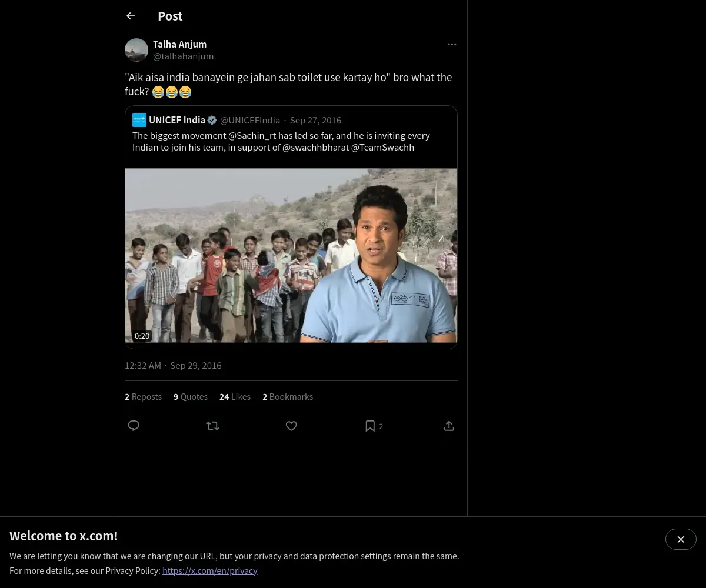Viewport: 706px width, 588px height.
Task: Click the repost arrows icon
Action: coord(212,426)
